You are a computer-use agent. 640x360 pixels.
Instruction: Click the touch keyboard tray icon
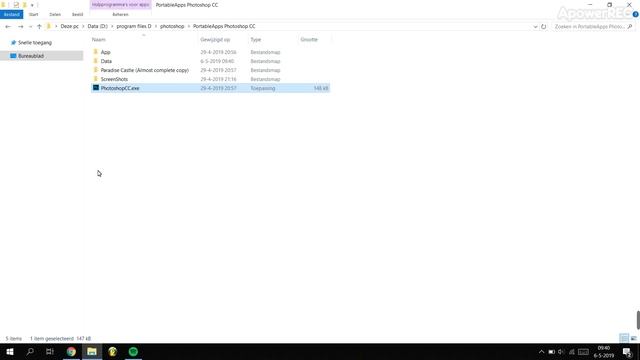(584, 352)
